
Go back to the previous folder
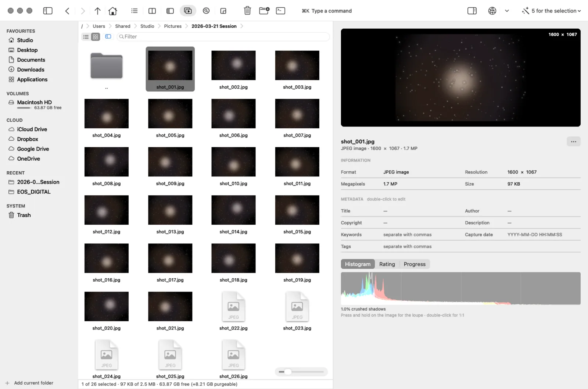[x=67, y=11]
